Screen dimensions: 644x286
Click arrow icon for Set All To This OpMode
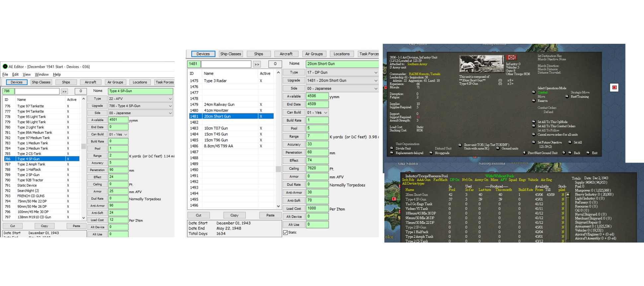534,122
